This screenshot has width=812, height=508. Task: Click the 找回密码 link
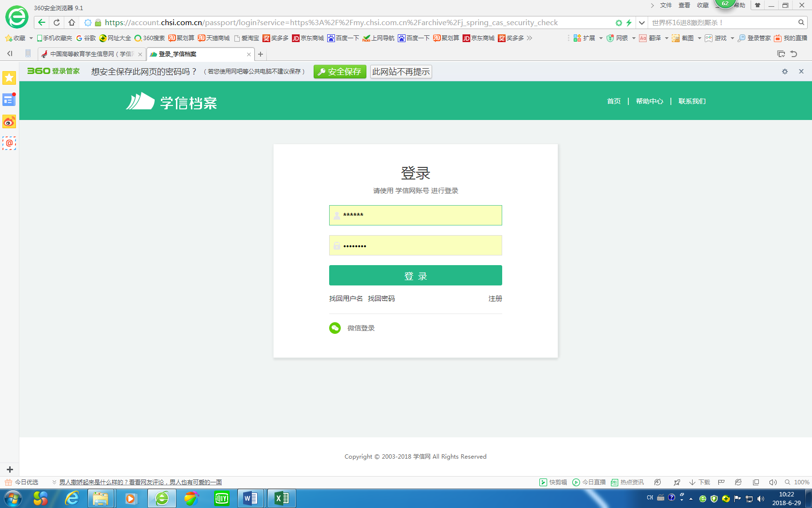pyautogui.click(x=381, y=299)
